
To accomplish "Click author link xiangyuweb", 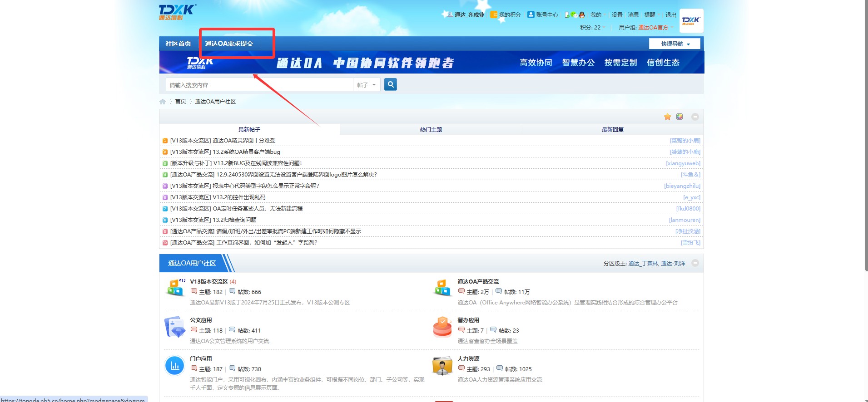I will pos(683,163).
